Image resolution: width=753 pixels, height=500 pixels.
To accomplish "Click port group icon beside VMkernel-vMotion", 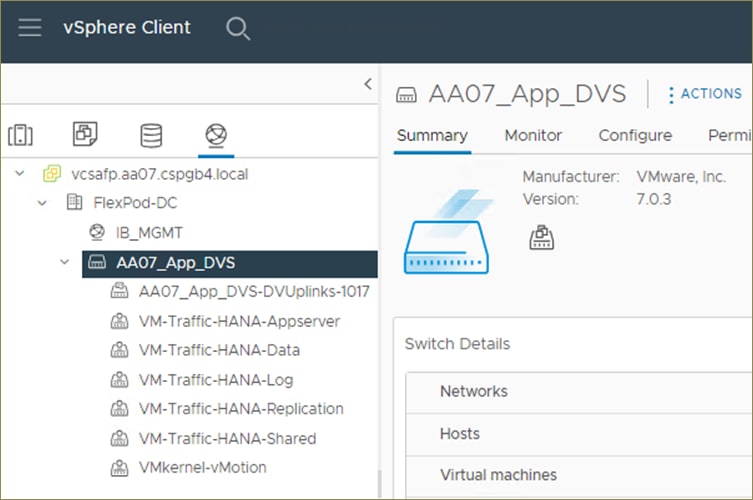I will [x=120, y=468].
